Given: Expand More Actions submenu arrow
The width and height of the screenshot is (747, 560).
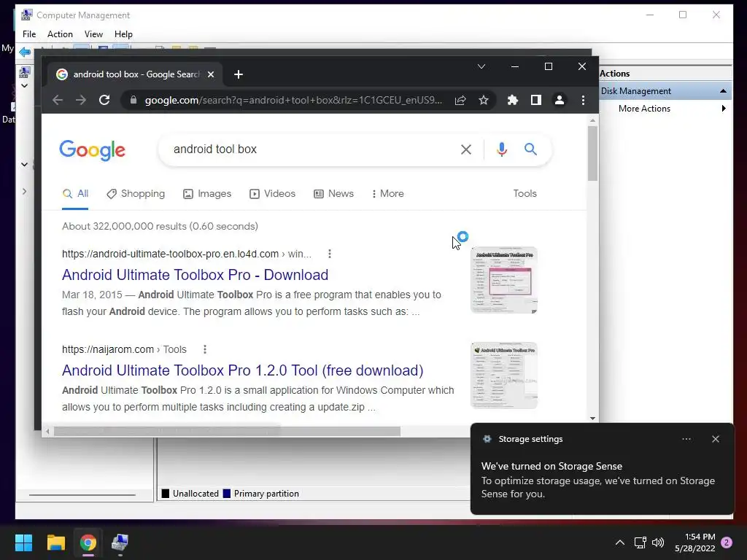Looking at the screenshot, I should click(x=724, y=109).
